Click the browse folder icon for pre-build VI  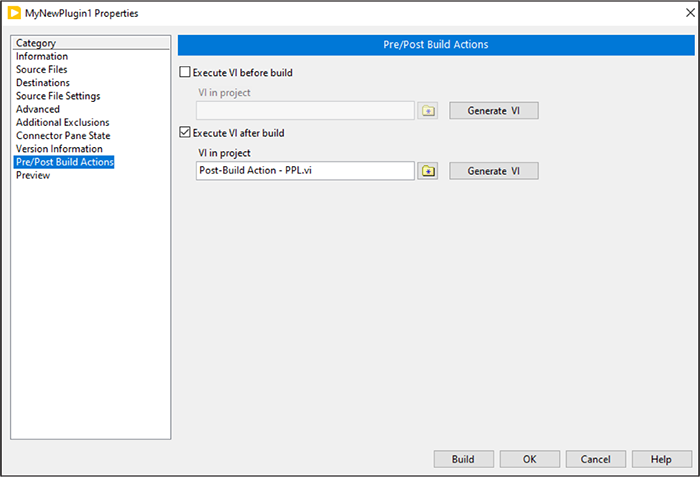(428, 110)
